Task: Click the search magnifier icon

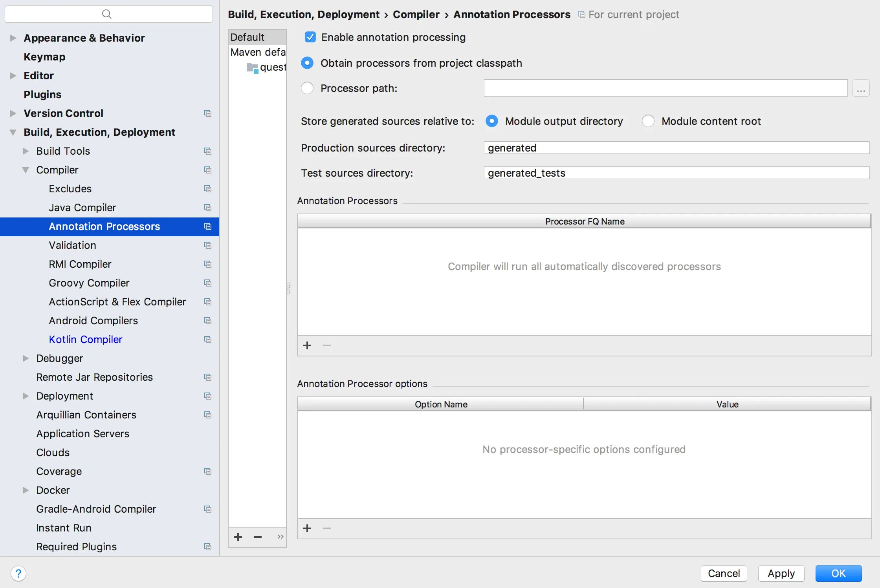Action: [x=106, y=14]
